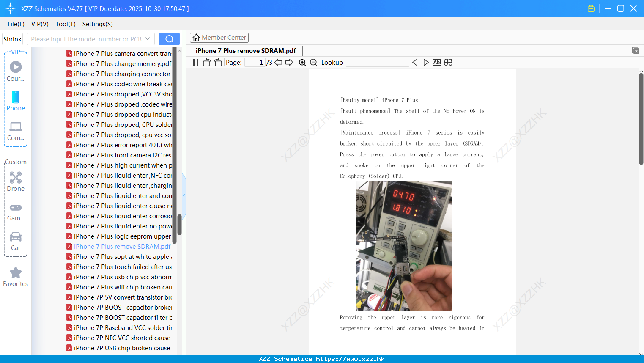Rotate the PDF page counterclockwise

[x=206, y=63]
